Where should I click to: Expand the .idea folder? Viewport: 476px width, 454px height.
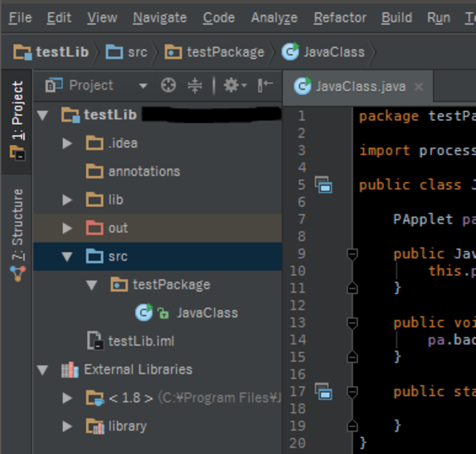(67, 143)
